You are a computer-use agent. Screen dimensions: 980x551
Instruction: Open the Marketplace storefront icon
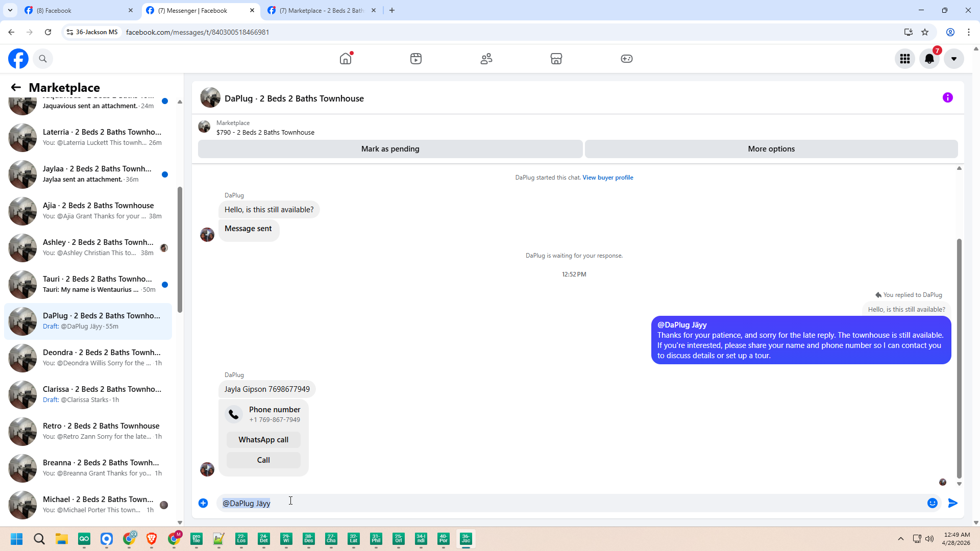pyautogui.click(x=556, y=59)
